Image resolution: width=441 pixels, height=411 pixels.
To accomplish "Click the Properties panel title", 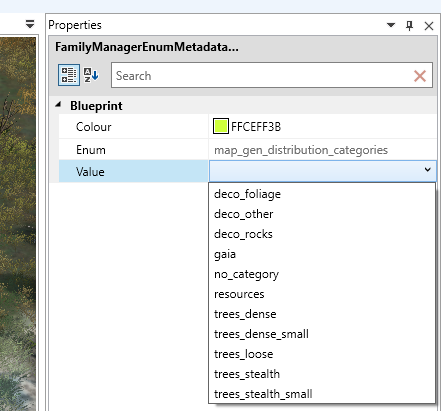I will (75, 25).
